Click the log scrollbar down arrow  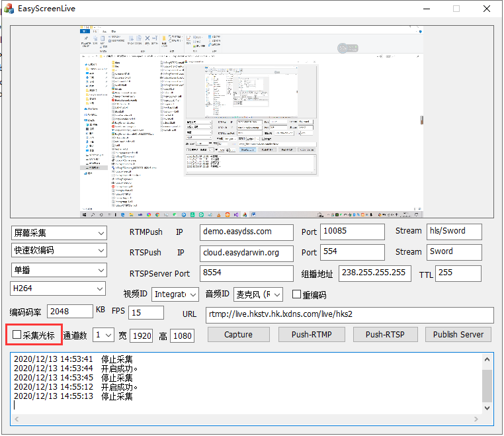pos(487,408)
